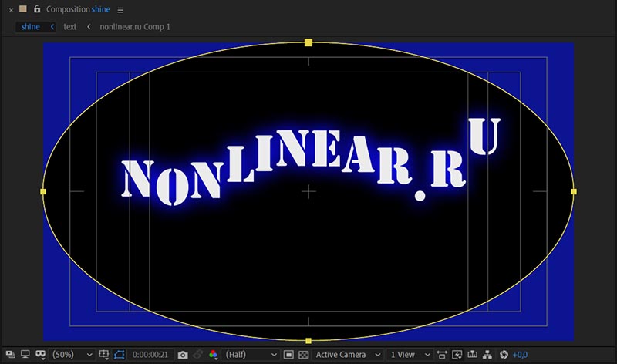The width and height of the screenshot is (617, 364).
Task: Click the arrow between shine and text
Action: (52, 27)
